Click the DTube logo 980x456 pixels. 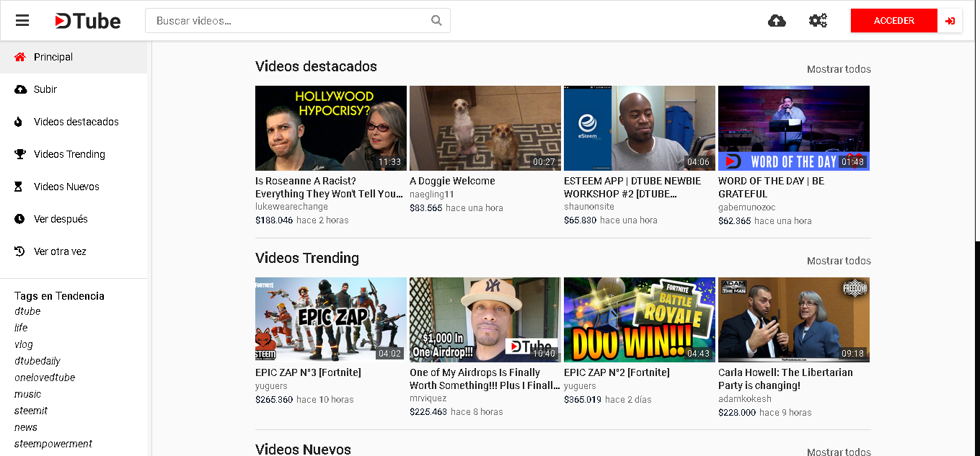(x=88, y=21)
